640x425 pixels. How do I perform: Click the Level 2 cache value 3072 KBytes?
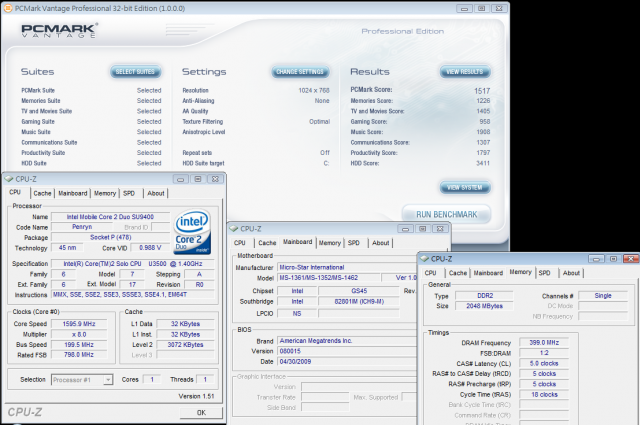[x=185, y=345]
